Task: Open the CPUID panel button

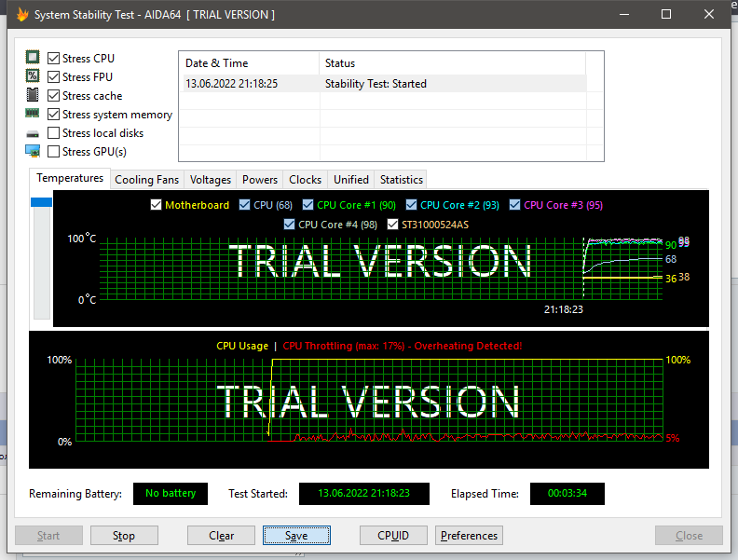Action: click(393, 536)
